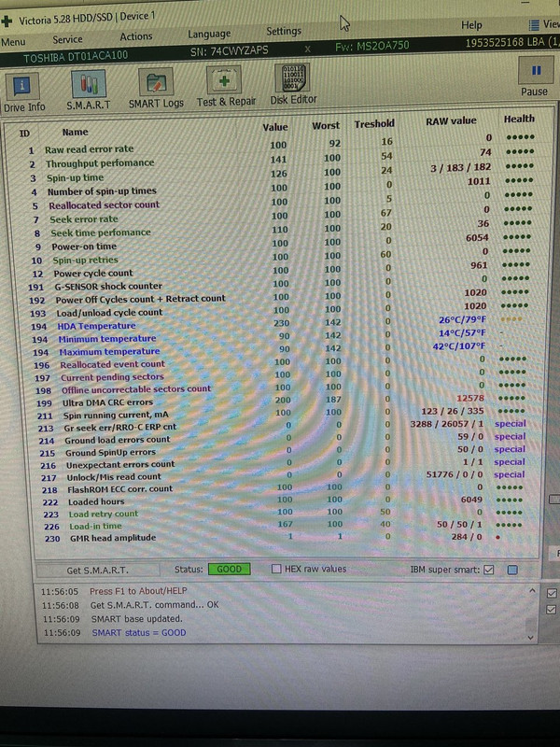Open the Service menu
Image resolution: width=560 pixels, height=747 pixels.
pyautogui.click(x=67, y=39)
